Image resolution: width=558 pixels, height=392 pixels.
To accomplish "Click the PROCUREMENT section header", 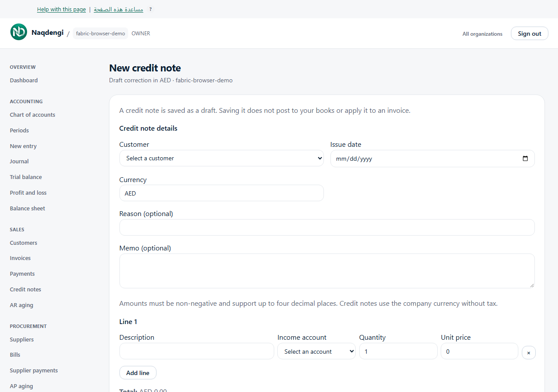I will tap(28, 326).
